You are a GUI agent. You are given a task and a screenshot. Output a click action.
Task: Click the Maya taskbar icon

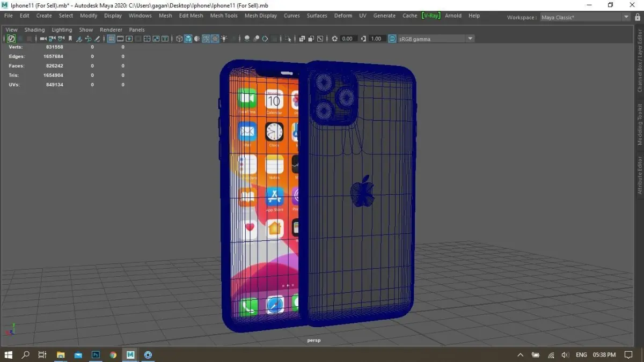click(130, 355)
